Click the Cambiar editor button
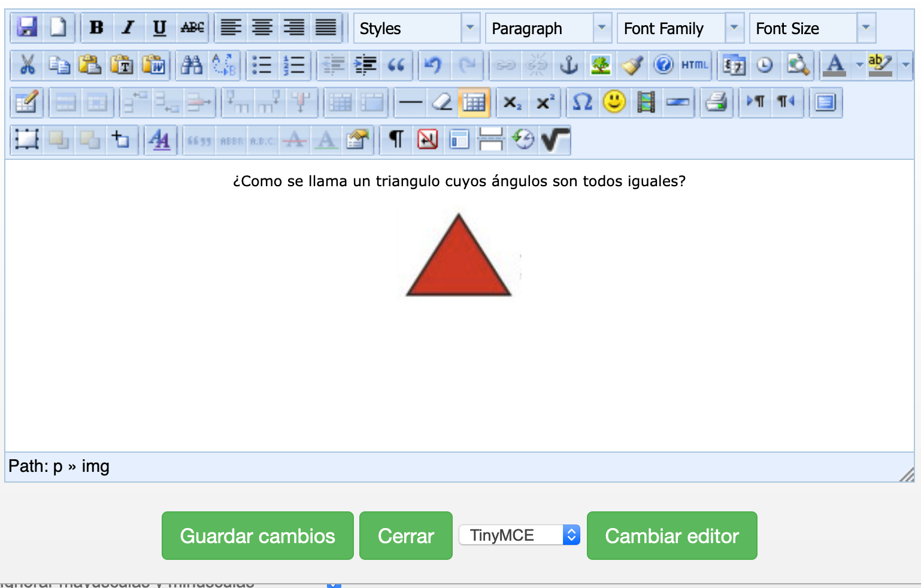Viewport: 921px width, 588px height. point(672,536)
